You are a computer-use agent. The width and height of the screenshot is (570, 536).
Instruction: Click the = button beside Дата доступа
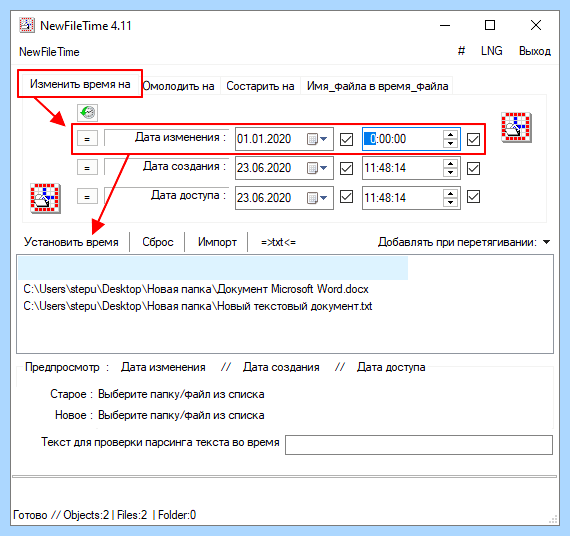click(87, 197)
